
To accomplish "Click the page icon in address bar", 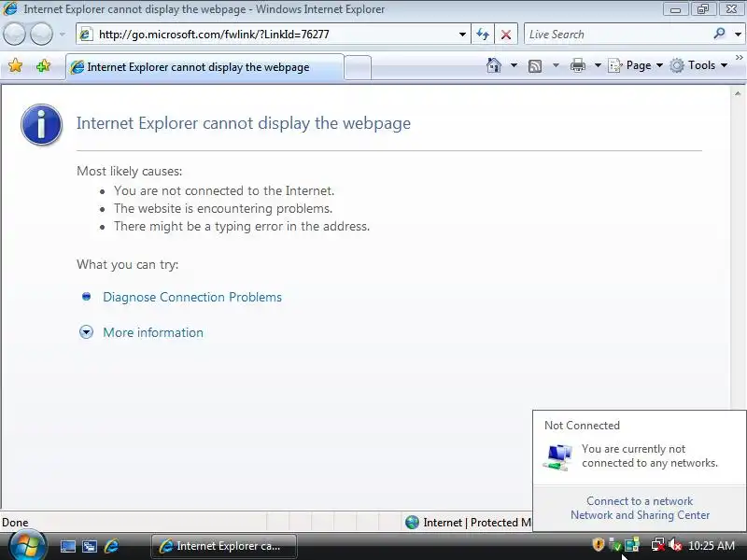I will click(86, 35).
